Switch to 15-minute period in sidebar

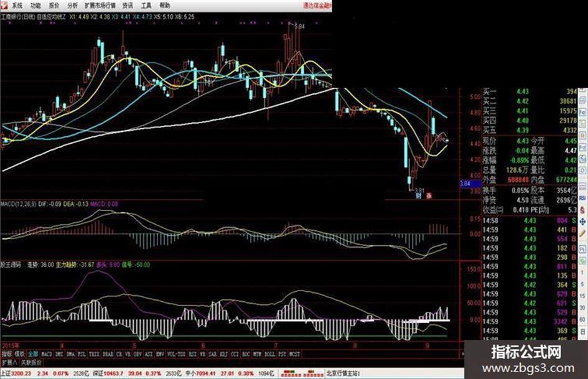point(582,296)
